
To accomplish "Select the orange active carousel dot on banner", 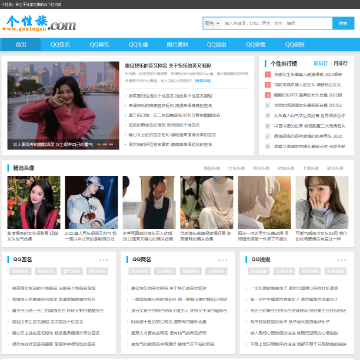I will click(99, 144).
